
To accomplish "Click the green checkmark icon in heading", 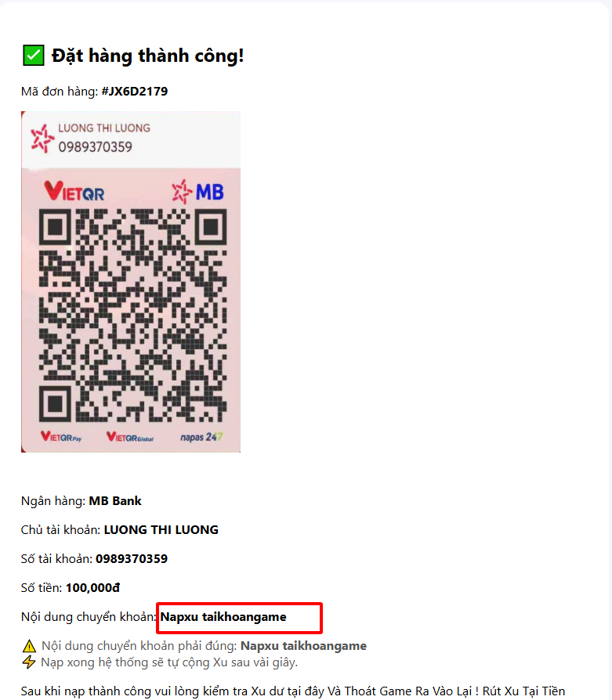I will (33, 56).
